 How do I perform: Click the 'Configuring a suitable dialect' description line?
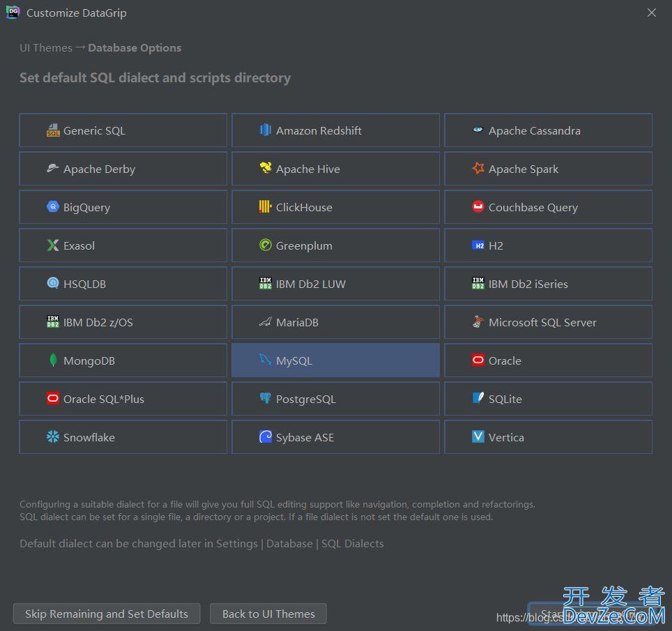[x=277, y=504]
